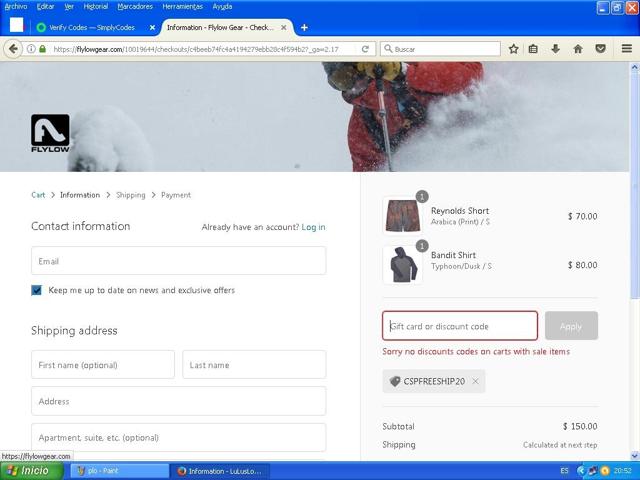Click the Information breadcrumb step

click(x=80, y=195)
